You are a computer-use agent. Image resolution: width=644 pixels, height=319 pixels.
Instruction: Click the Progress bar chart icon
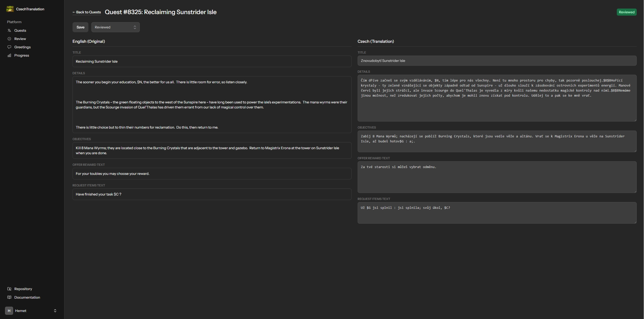9,55
